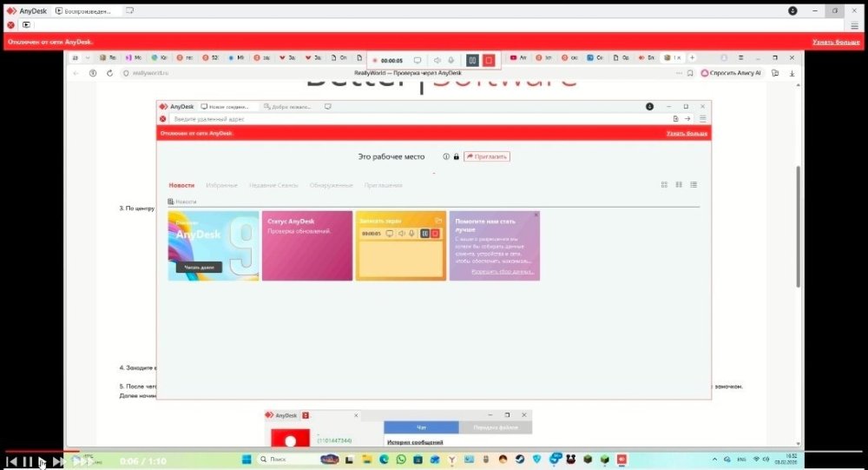Stop the recording with the red square button
This screenshot has height=470, width=868.
click(488, 61)
